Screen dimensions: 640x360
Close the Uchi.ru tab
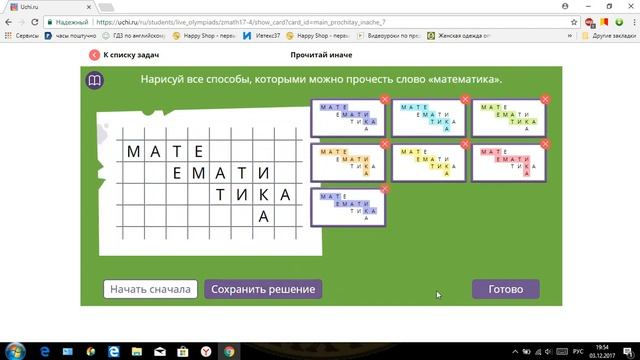pyautogui.click(x=89, y=7)
